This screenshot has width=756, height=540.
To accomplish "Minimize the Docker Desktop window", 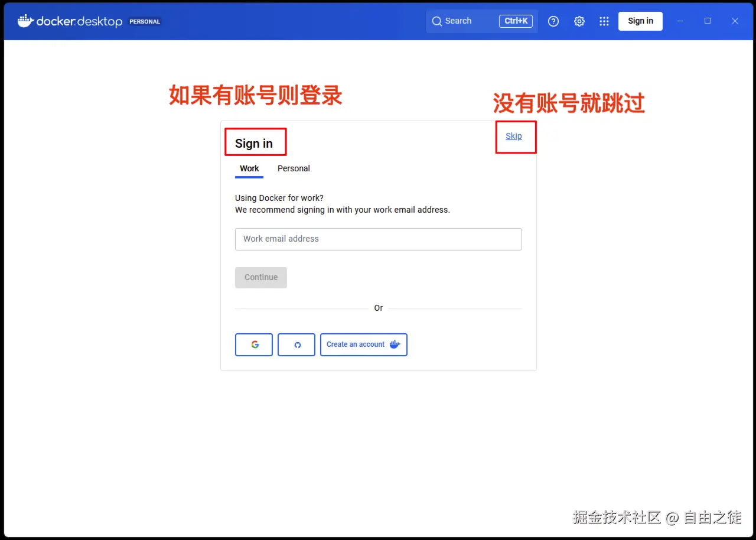I will coord(680,21).
